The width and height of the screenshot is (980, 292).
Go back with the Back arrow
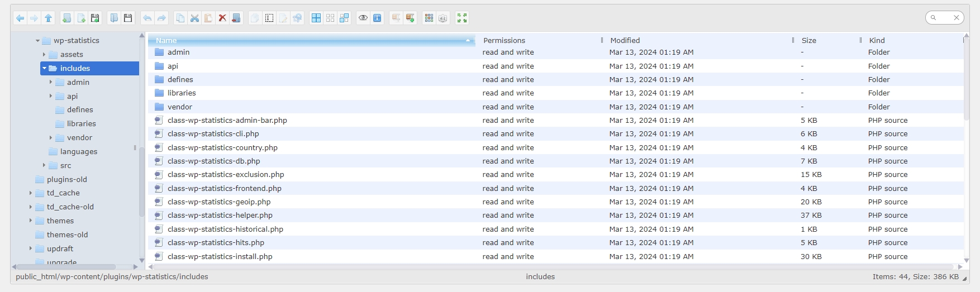20,18
